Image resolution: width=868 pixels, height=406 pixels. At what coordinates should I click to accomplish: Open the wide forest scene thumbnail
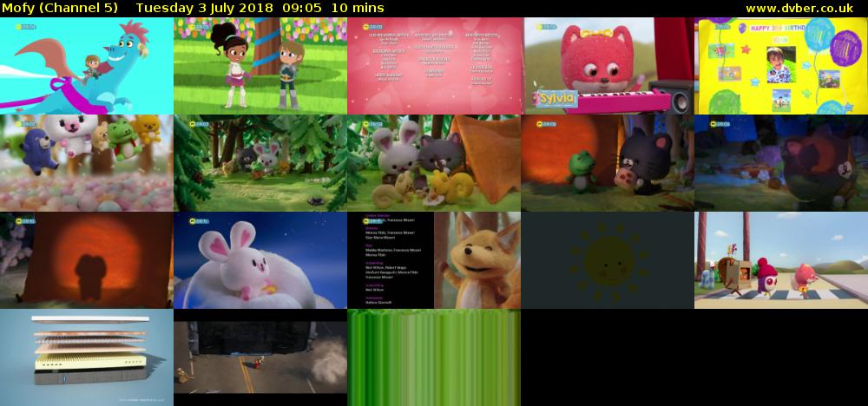(260, 163)
